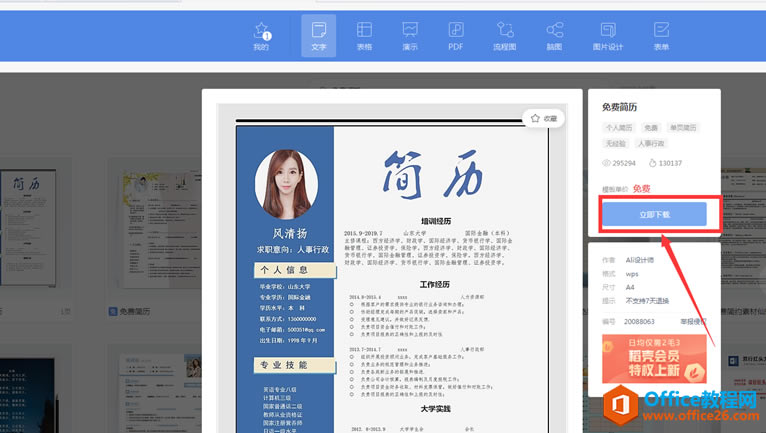Select the 流程图 flowchart icon
The image size is (766, 433).
coord(505,35)
